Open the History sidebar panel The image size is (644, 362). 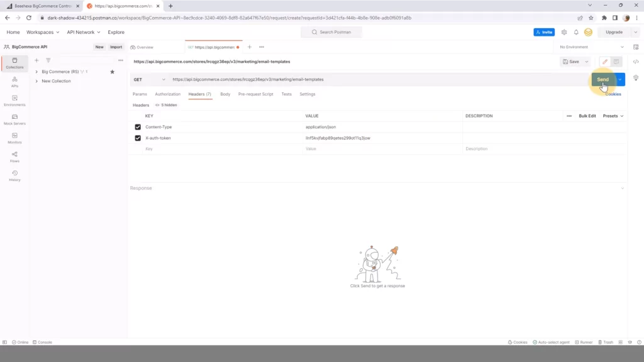click(x=15, y=176)
